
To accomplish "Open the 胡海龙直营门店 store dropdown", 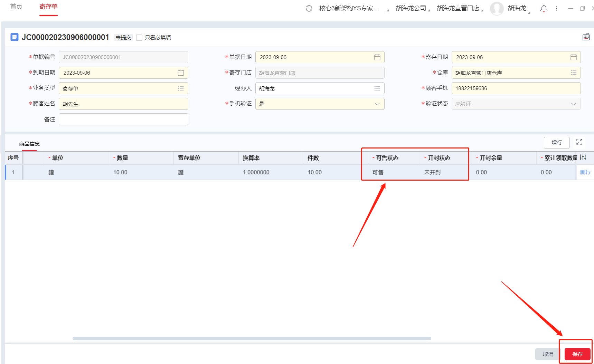I will 460,8.
